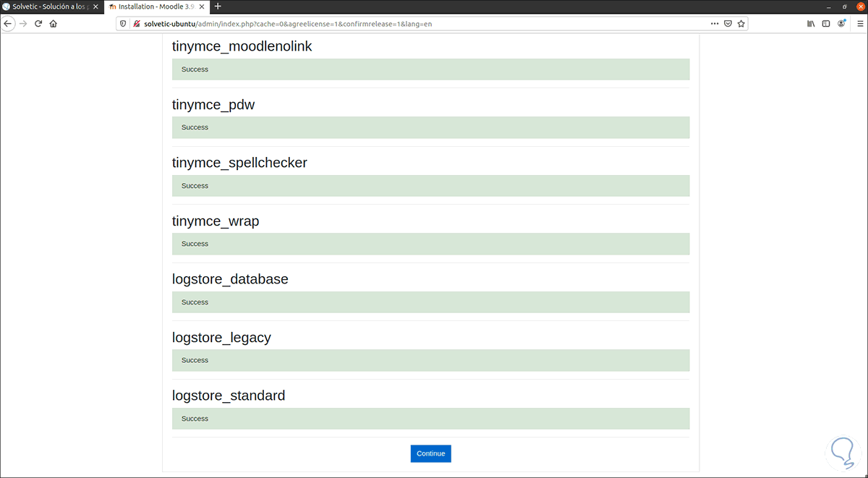The height and width of the screenshot is (478, 868).
Task: Go to the browser home page
Action: (53, 23)
